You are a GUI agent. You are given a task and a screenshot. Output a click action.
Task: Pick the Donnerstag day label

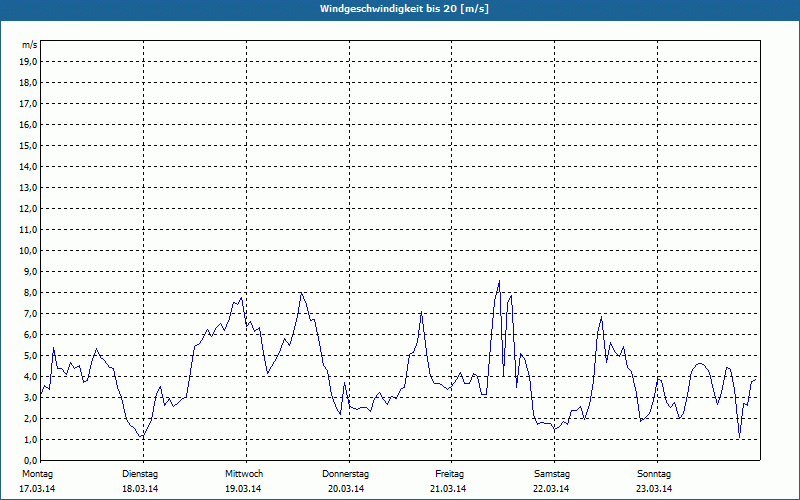[x=346, y=473]
